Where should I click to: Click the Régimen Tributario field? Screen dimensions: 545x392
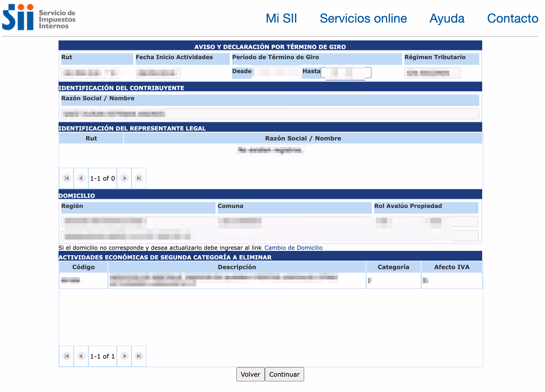click(x=432, y=73)
